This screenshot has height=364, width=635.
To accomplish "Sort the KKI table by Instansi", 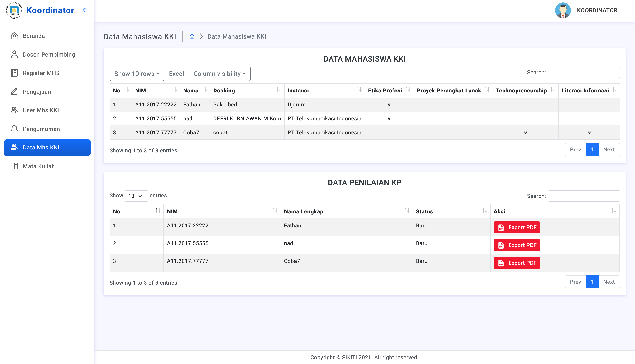I will [324, 90].
